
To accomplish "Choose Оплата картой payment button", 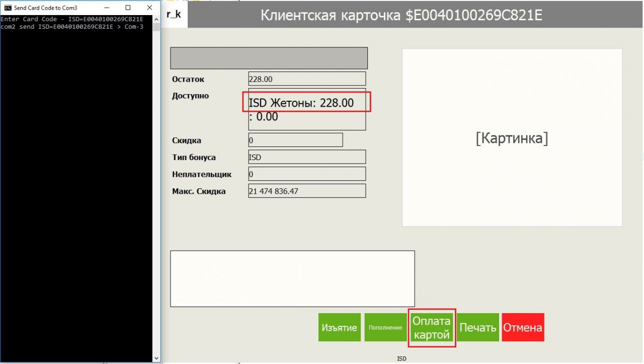I will click(431, 327).
